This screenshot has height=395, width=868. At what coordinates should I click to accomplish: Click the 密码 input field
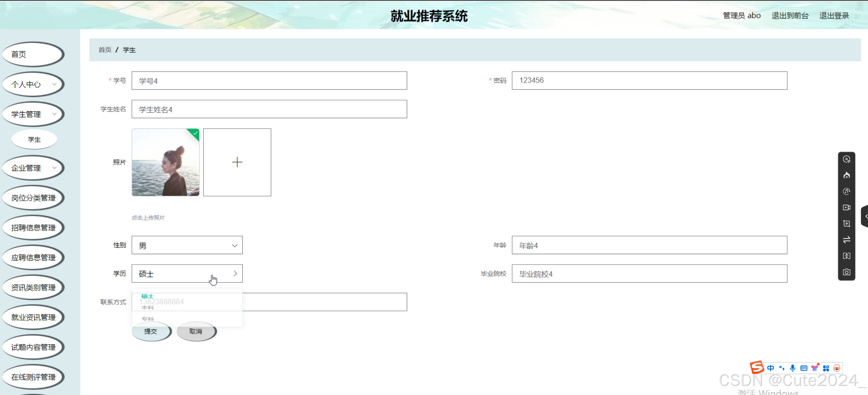point(649,80)
